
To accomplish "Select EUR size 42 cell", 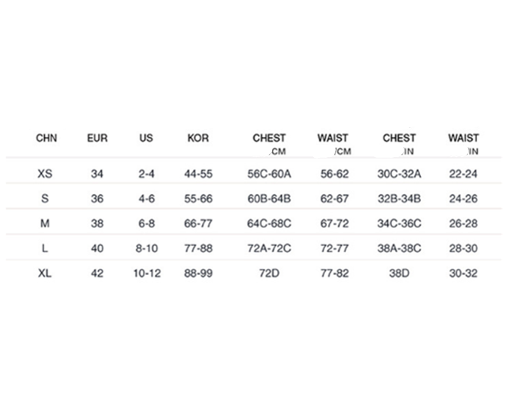I will pos(97,273).
